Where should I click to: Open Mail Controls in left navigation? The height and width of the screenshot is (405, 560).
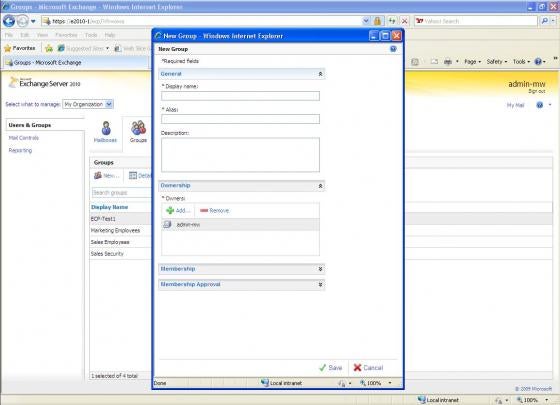(24, 138)
